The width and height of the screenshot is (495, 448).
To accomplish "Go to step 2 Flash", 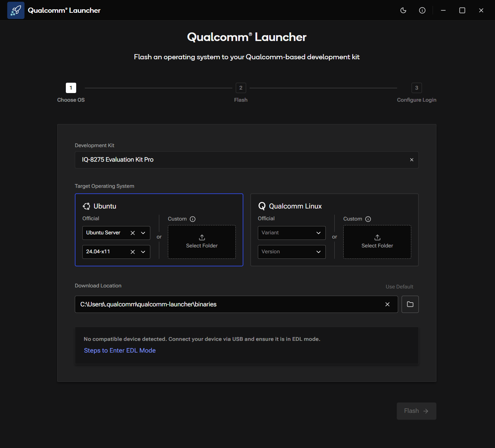I will pos(241,88).
